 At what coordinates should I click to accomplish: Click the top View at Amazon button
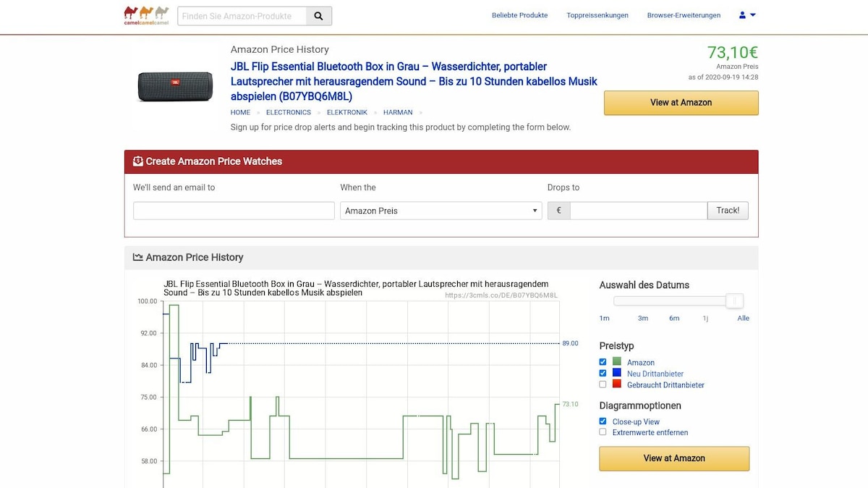click(681, 103)
